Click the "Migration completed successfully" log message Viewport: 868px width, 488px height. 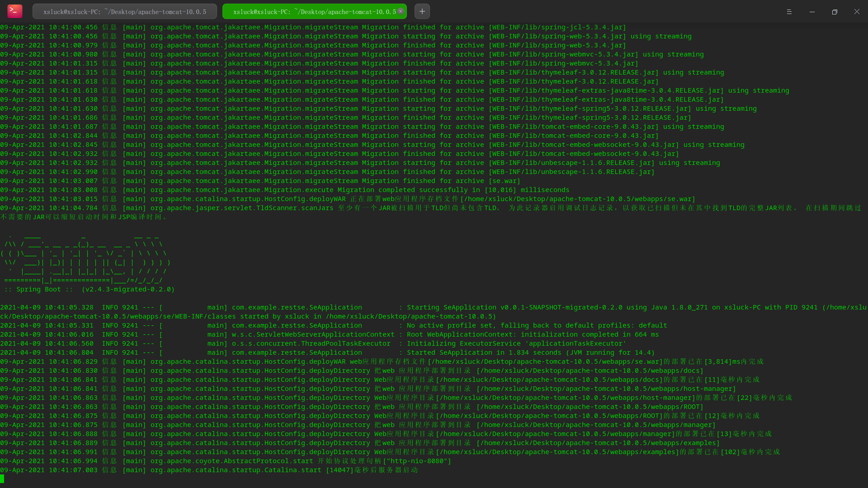coord(402,190)
